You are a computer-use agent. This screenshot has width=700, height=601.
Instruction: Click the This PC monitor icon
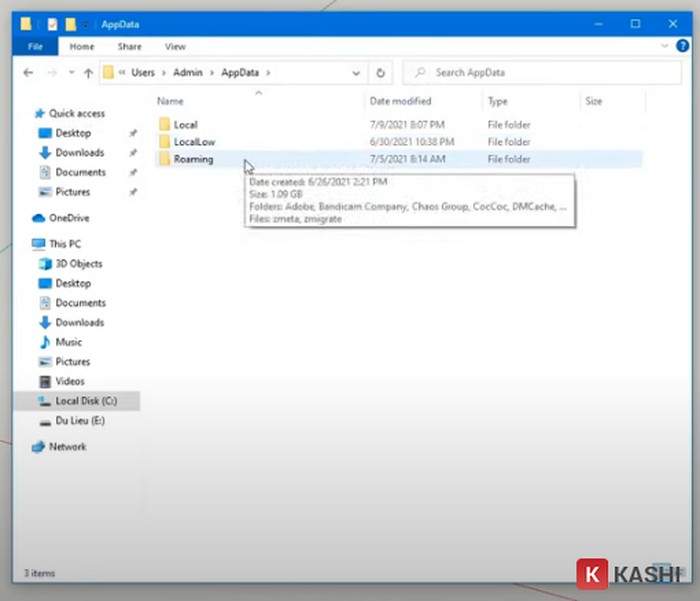point(39,244)
